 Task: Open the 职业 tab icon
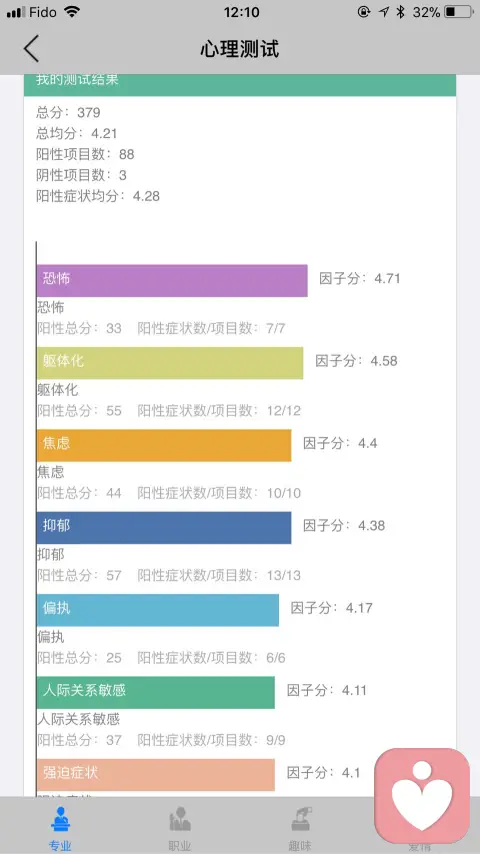point(180,820)
